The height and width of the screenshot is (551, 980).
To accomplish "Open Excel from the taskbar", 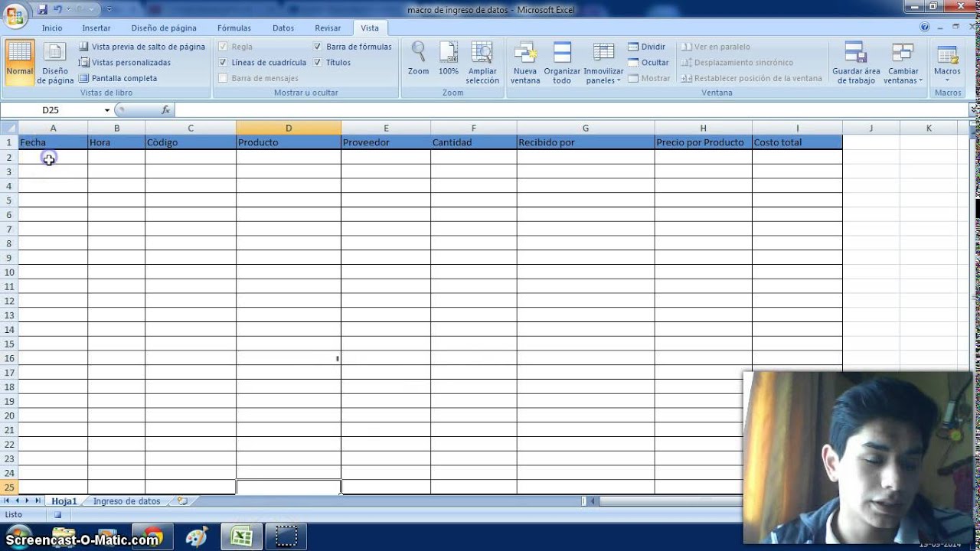I will pos(242,537).
